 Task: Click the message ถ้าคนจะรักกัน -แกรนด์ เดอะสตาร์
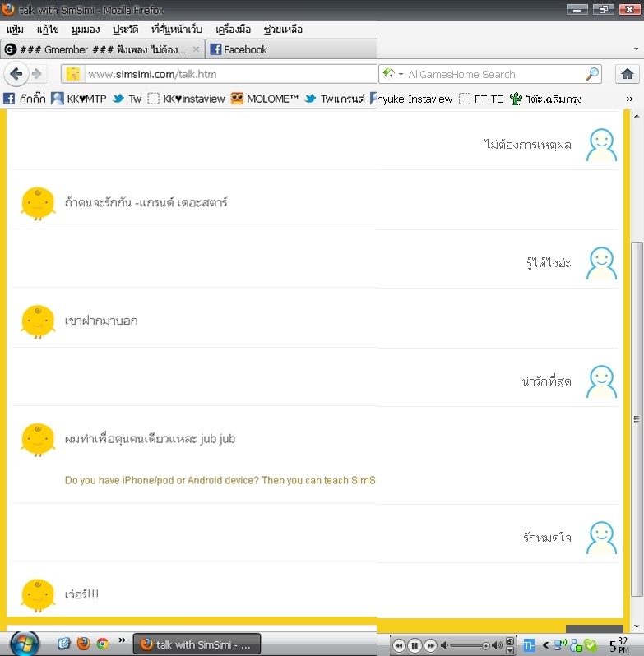click(x=146, y=203)
